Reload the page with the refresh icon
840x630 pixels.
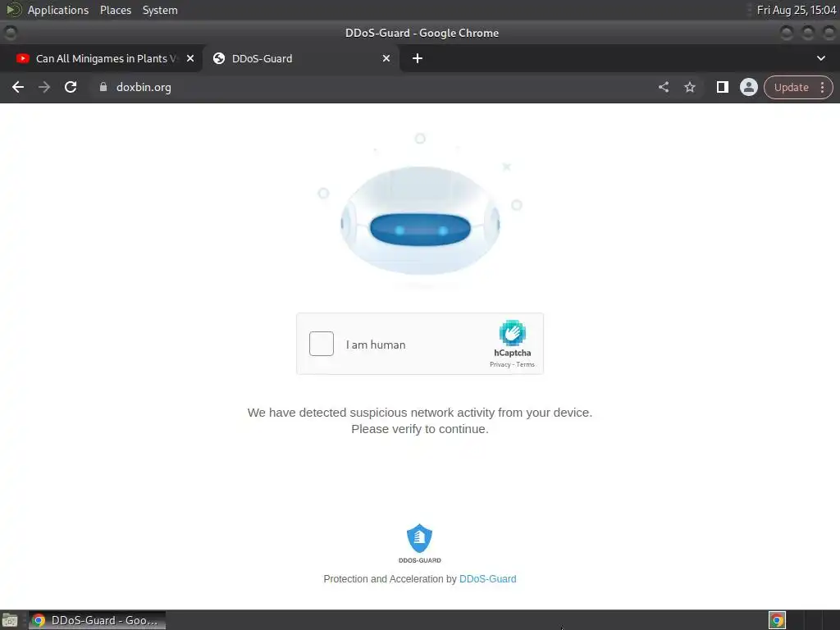point(71,87)
